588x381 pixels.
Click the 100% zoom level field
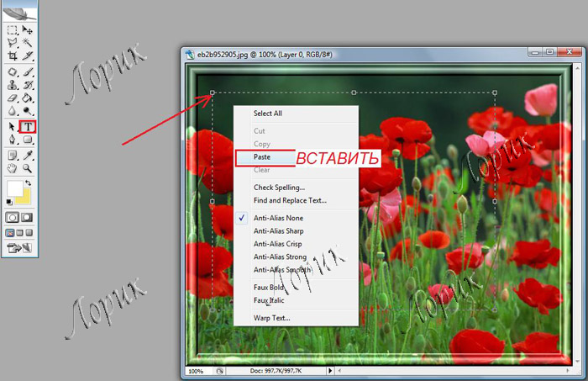[196, 370]
